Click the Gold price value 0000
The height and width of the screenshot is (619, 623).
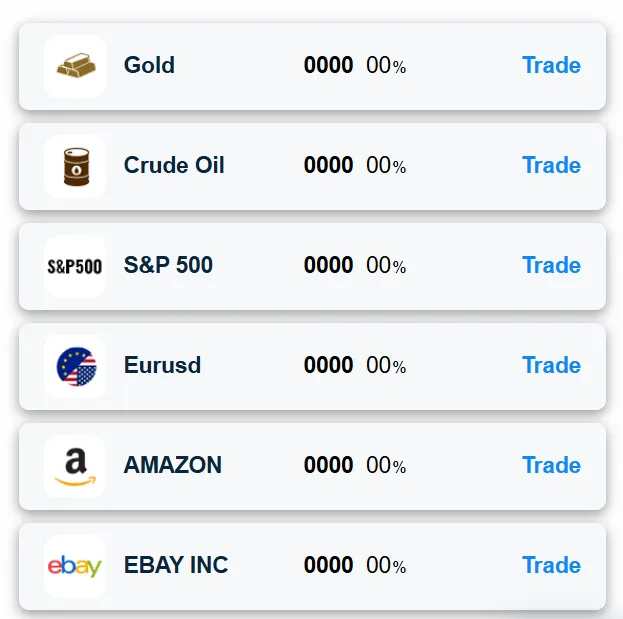pos(328,66)
